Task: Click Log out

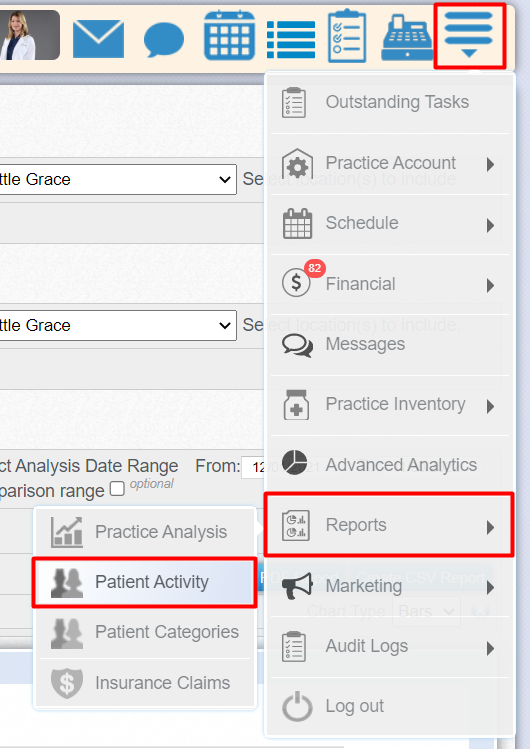Action: [390, 706]
